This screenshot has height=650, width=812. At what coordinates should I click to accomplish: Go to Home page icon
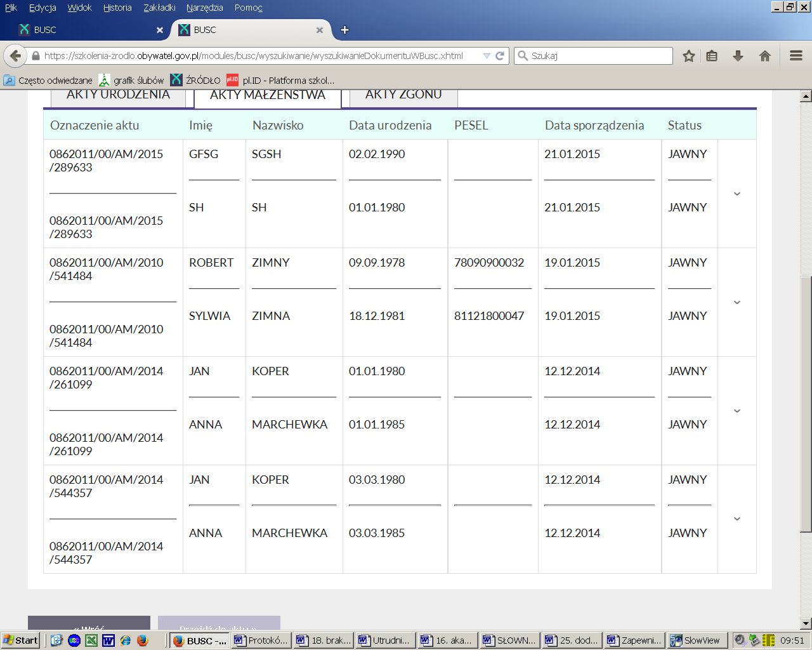coord(765,56)
